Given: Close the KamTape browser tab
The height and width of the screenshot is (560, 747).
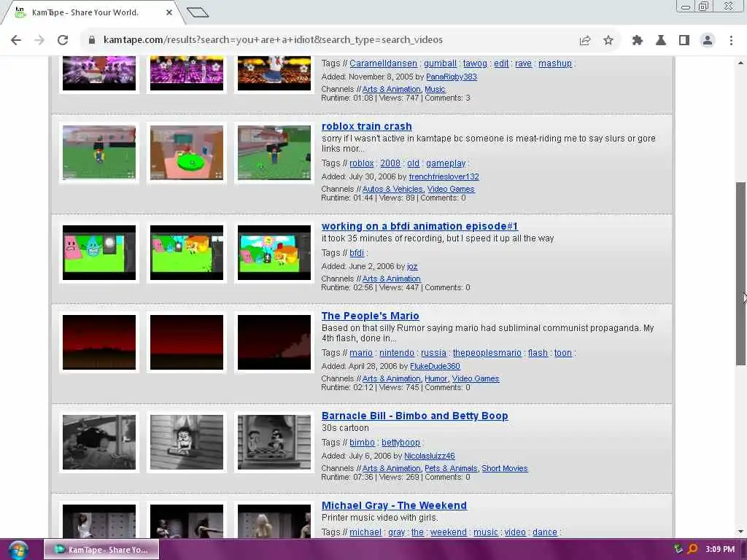Looking at the screenshot, I should point(169,12).
